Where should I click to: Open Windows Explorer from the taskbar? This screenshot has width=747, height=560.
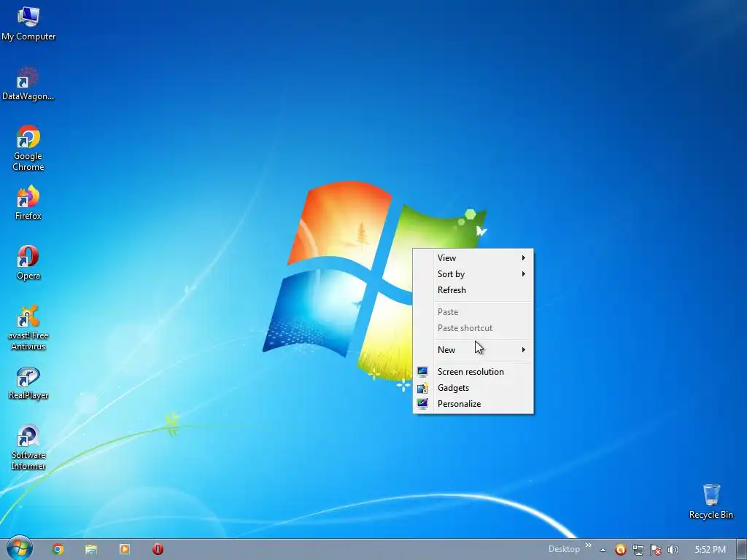tap(91, 550)
